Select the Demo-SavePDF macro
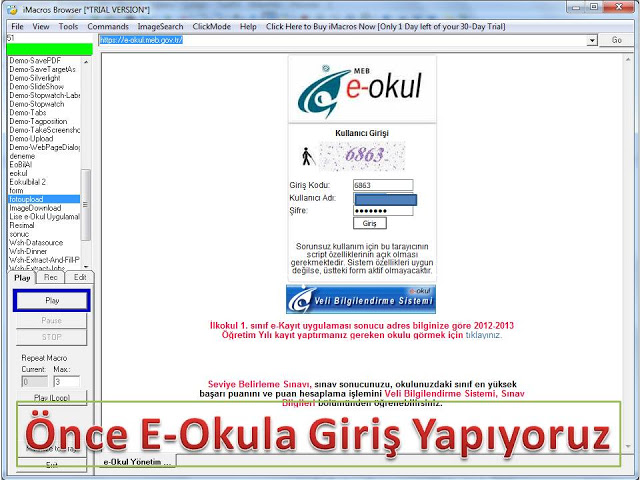Viewport: 640px width, 480px height. click(x=35, y=61)
